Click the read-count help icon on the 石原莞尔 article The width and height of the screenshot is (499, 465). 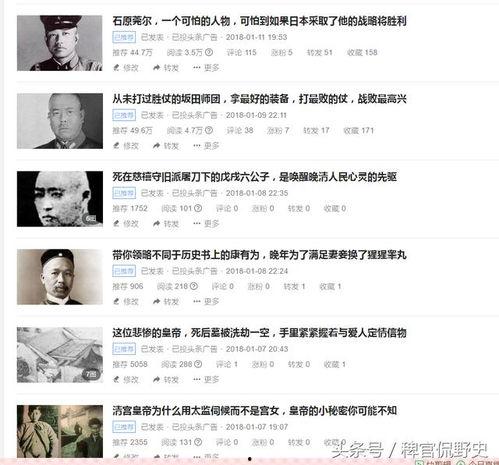pyautogui.click(x=209, y=52)
